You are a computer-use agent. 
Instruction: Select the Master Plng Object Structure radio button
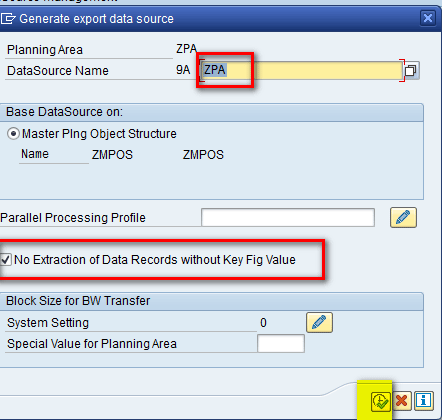[x=13, y=134]
